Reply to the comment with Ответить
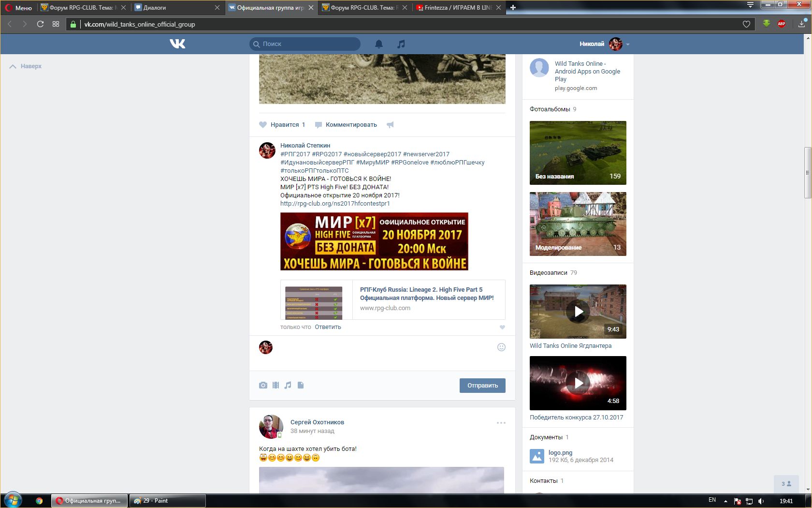 tap(328, 327)
